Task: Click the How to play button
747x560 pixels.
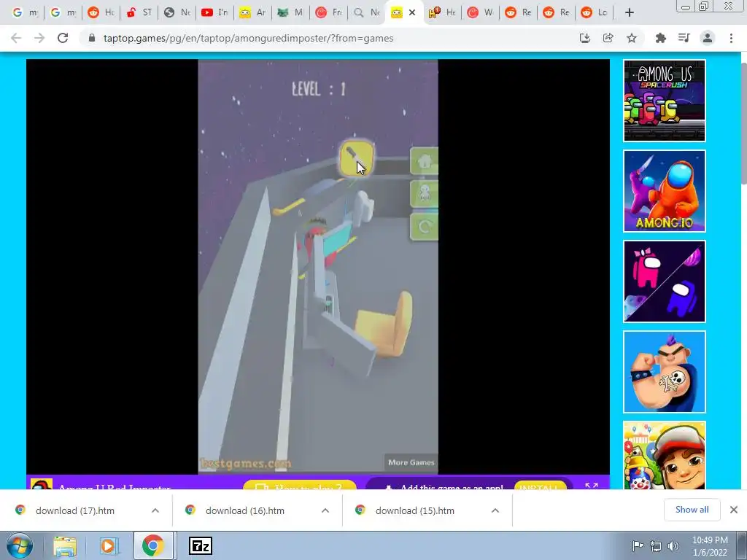Action: point(300,485)
